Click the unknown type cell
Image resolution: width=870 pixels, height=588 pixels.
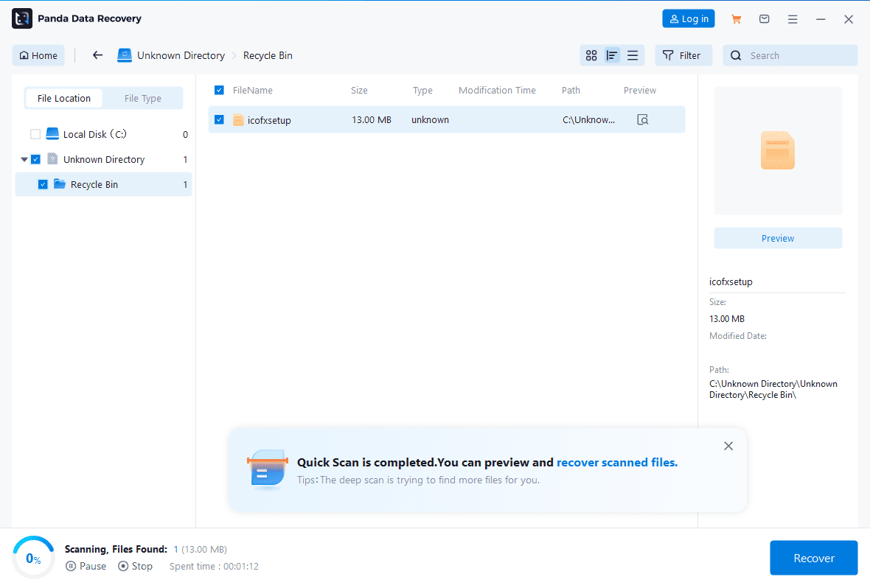click(x=430, y=119)
